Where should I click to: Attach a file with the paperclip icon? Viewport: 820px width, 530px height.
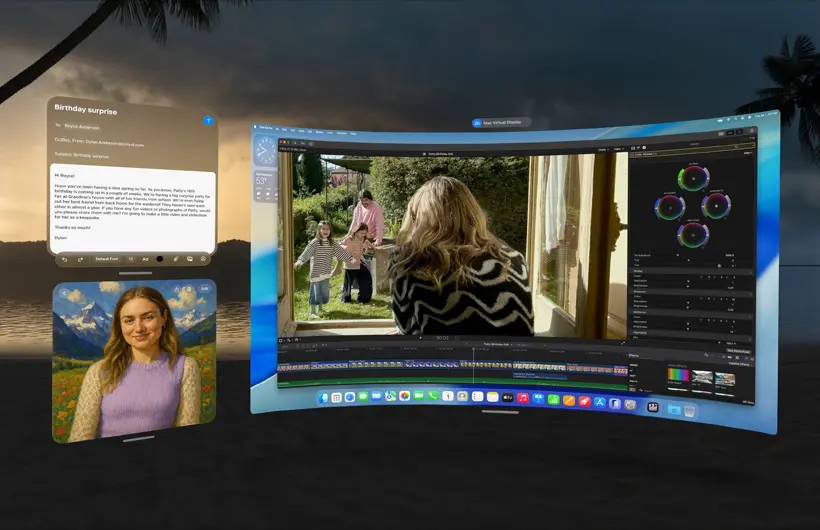176,258
